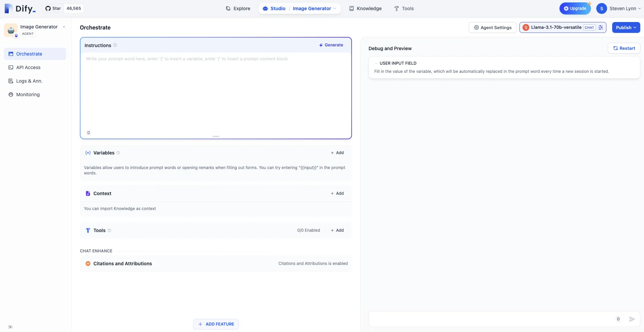
Task: Go to the Explore tab
Action: tap(238, 8)
